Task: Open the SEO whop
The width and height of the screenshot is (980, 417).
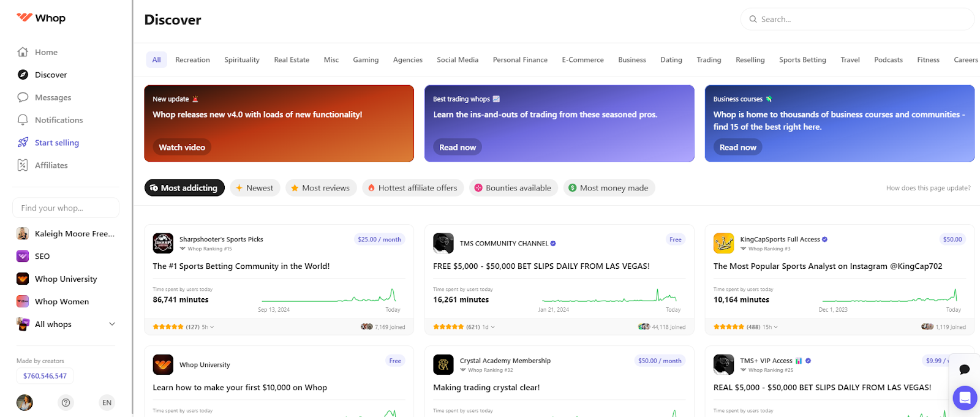Action: click(34, 256)
